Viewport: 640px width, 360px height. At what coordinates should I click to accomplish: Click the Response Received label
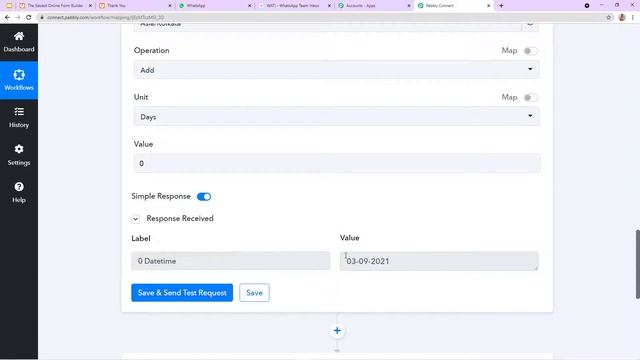(180, 218)
